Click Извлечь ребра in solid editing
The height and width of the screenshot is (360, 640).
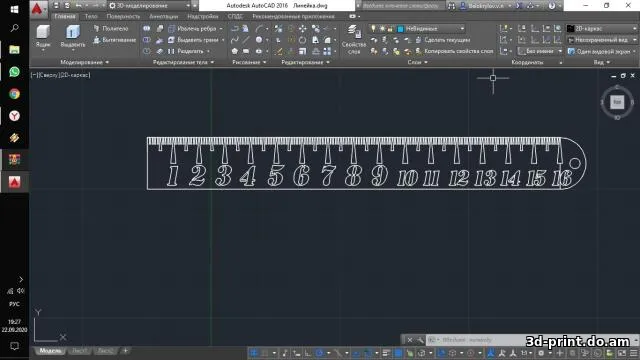point(196,29)
